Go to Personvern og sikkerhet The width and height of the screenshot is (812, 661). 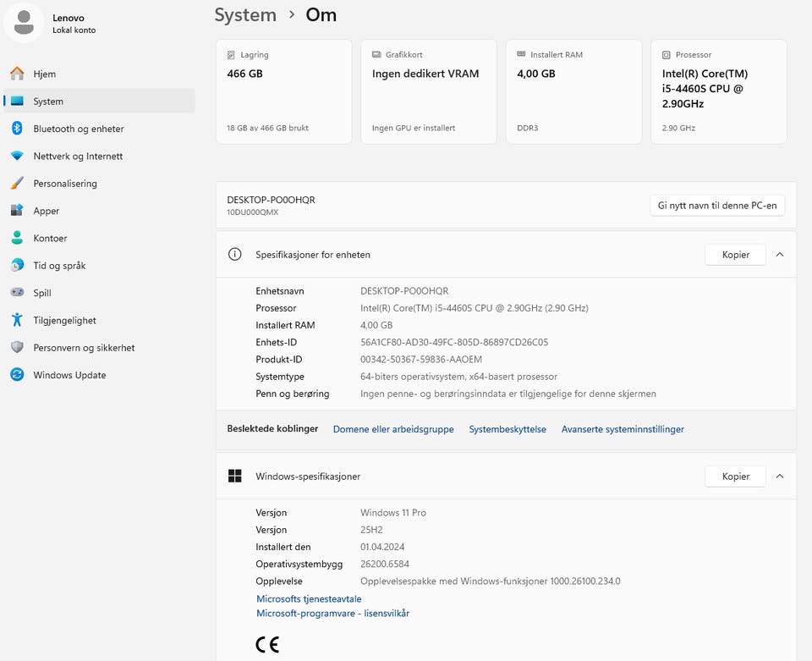99,348
